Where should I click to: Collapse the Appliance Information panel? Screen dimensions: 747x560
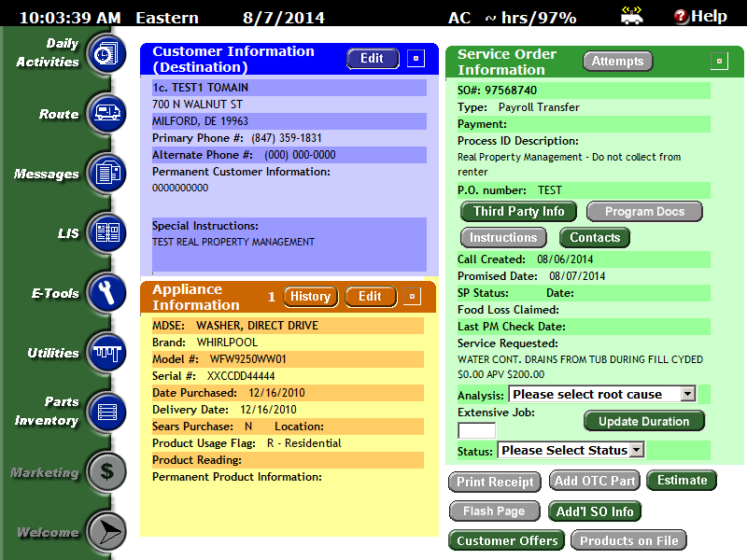(x=412, y=296)
